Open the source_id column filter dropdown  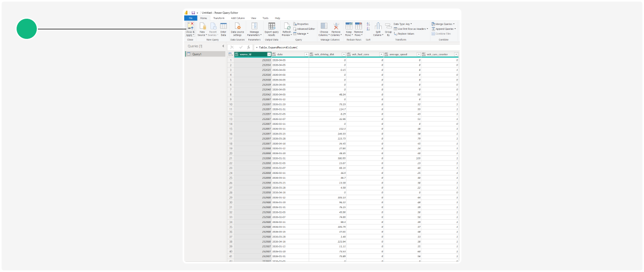(x=269, y=54)
